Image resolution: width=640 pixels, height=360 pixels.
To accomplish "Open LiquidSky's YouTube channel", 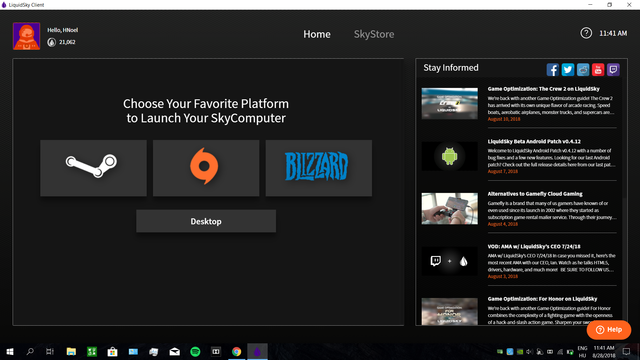I will (x=598, y=70).
